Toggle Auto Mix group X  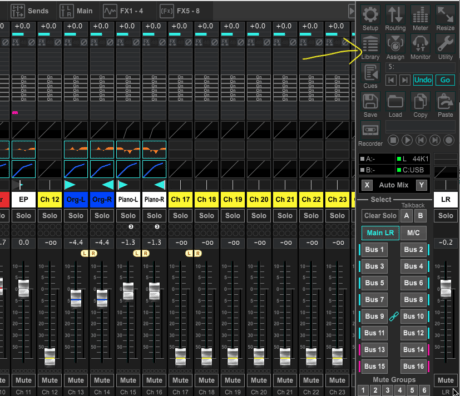click(367, 185)
